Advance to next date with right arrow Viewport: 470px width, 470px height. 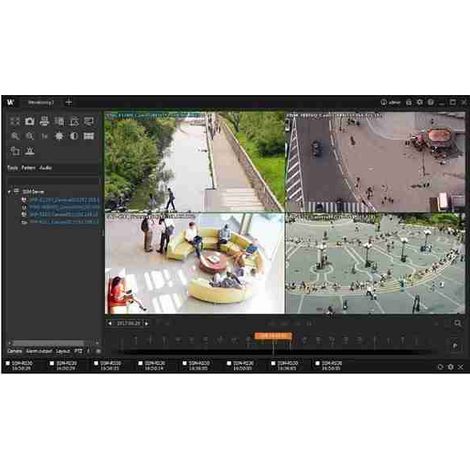[146, 323]
